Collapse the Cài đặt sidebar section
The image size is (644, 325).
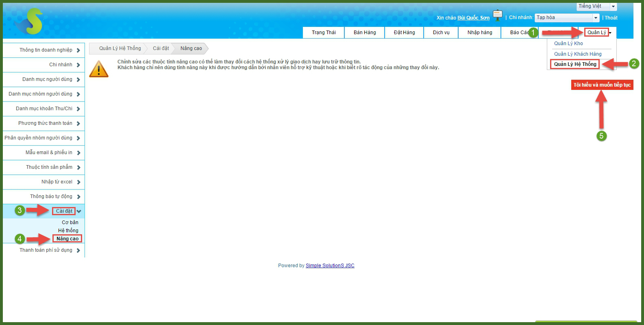(79, 211)
